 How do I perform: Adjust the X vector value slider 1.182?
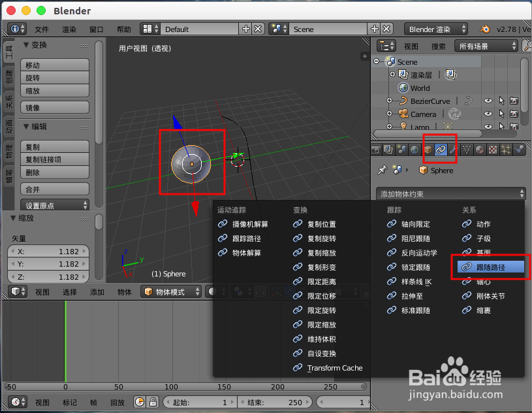[x=48, y=250]
